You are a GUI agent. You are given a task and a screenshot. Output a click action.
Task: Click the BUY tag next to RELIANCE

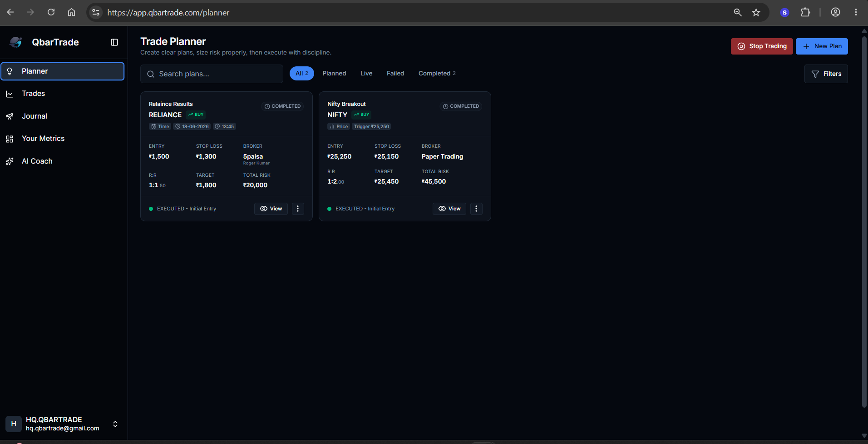[196, 115]
